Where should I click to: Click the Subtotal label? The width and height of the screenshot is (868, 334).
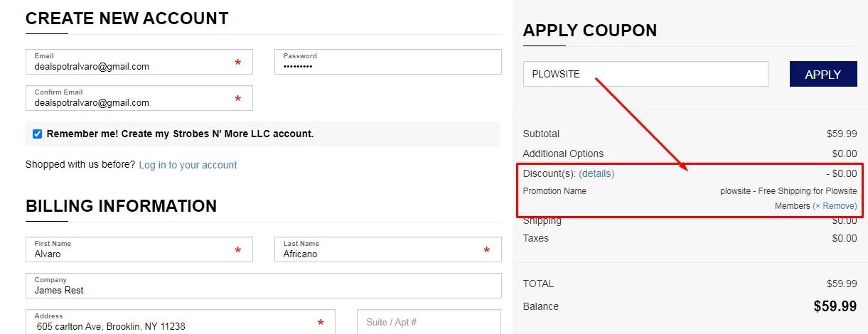[x=541, y=134]
